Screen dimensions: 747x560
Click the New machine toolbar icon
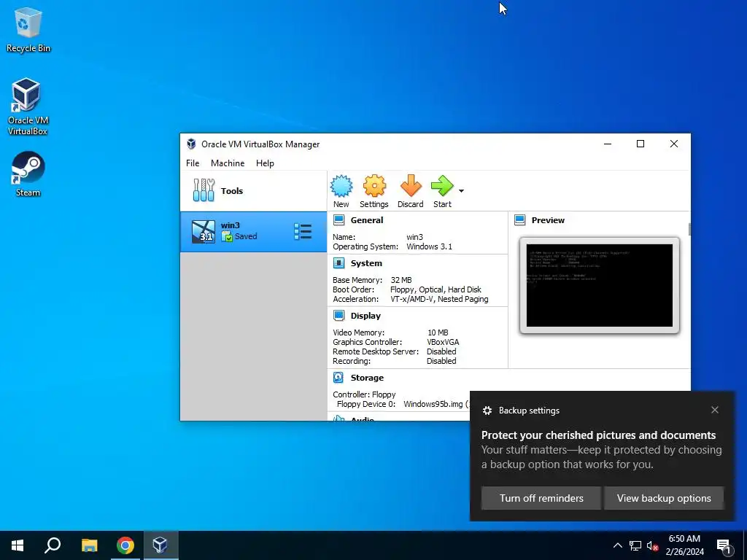(341, 191)
